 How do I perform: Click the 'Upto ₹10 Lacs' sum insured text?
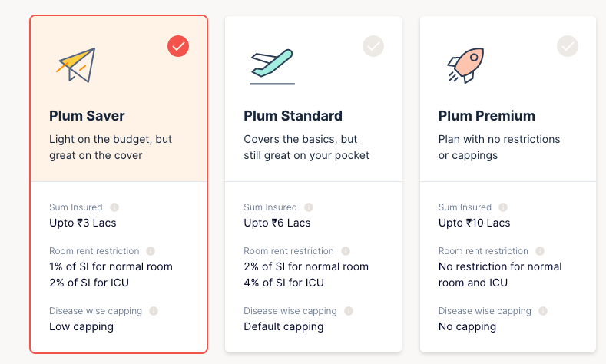(x=474, y=223)
